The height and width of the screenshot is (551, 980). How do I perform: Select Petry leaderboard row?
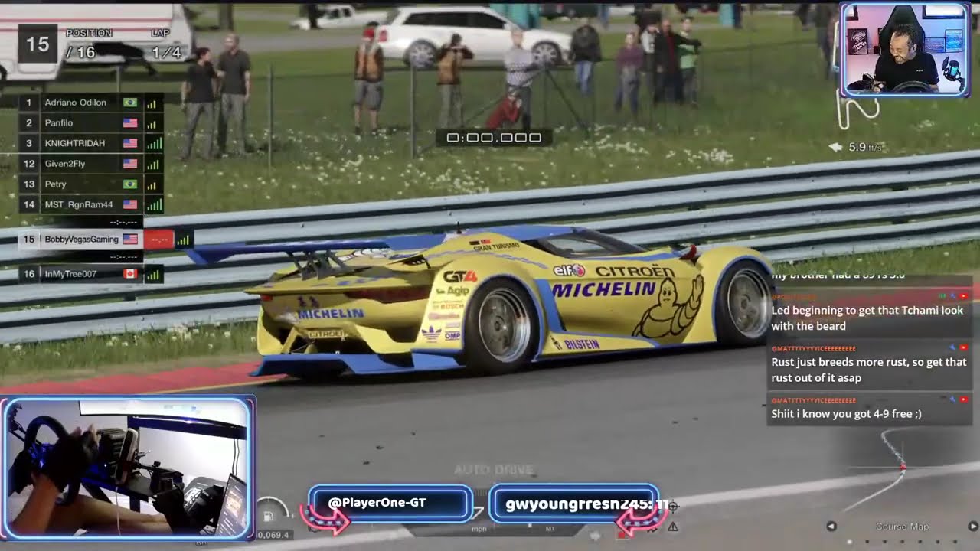click(x=90, y=184)
